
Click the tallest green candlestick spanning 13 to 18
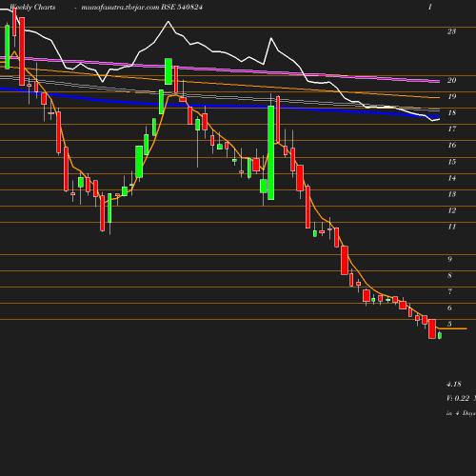click(x=271, y=152)
